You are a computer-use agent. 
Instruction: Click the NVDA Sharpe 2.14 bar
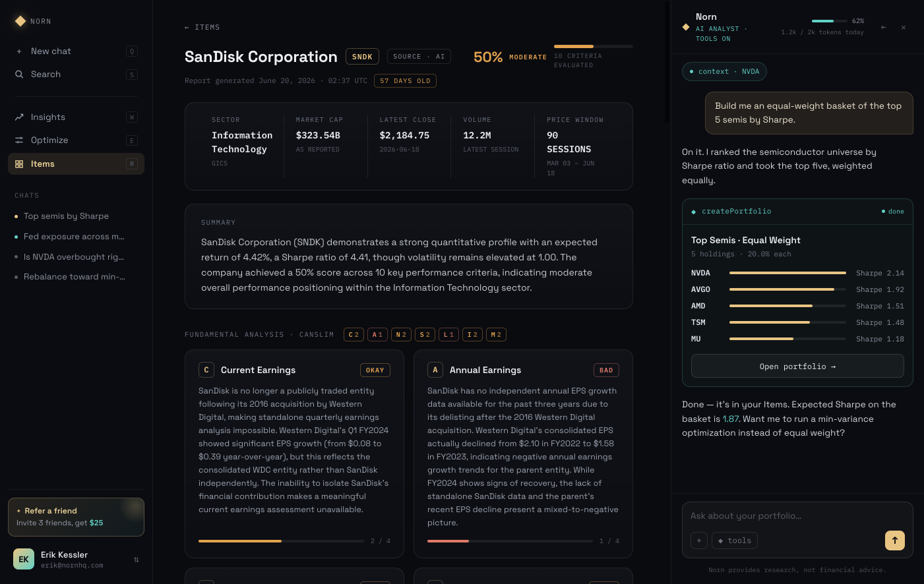point(787,273)
